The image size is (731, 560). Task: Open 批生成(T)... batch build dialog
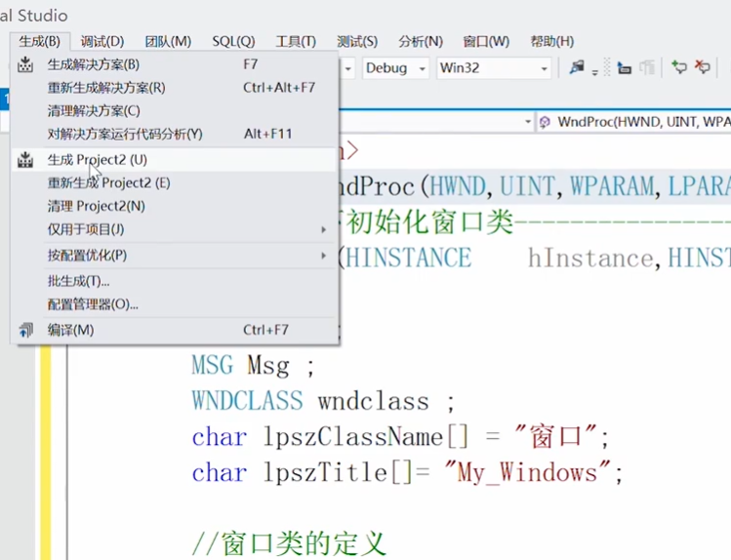(175, 281)
